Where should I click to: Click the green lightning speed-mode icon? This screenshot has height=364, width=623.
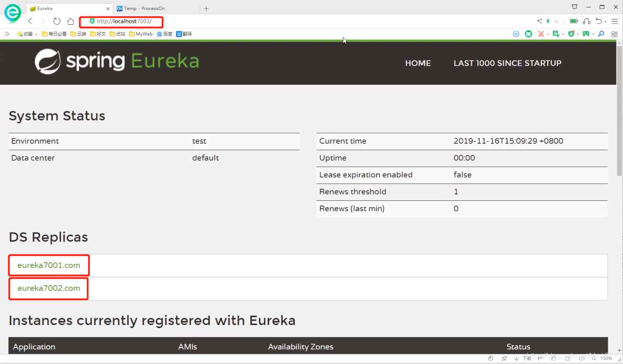pos(548,21)
